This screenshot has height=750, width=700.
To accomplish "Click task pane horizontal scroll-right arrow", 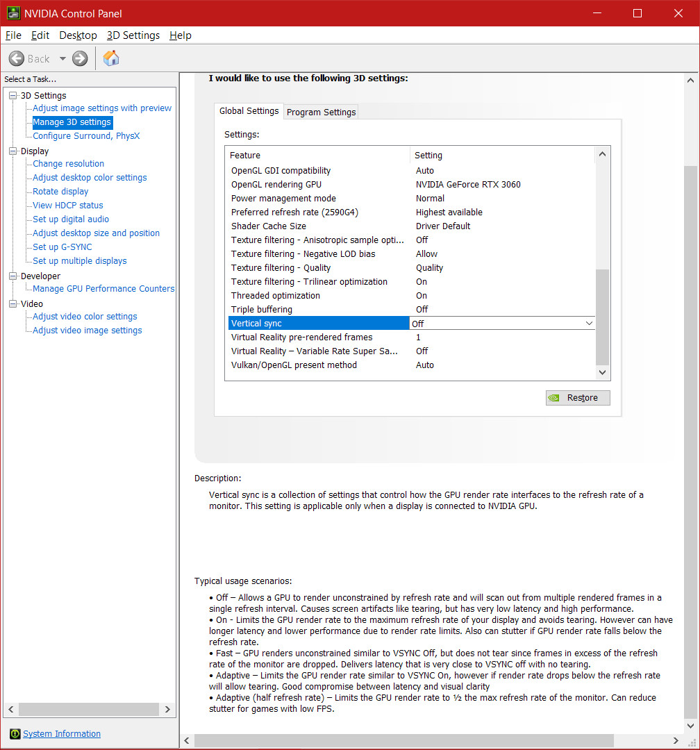I will click(167, 709).
